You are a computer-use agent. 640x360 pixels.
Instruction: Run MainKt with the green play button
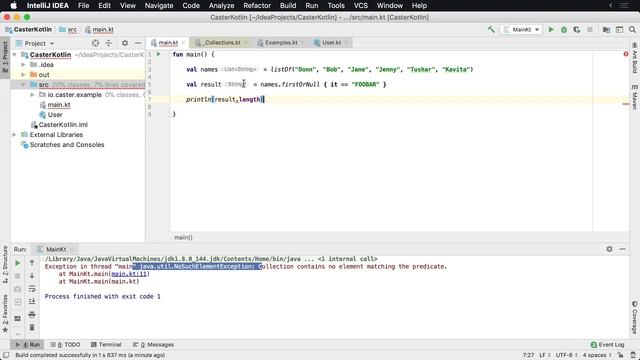(x=551, y=29)
